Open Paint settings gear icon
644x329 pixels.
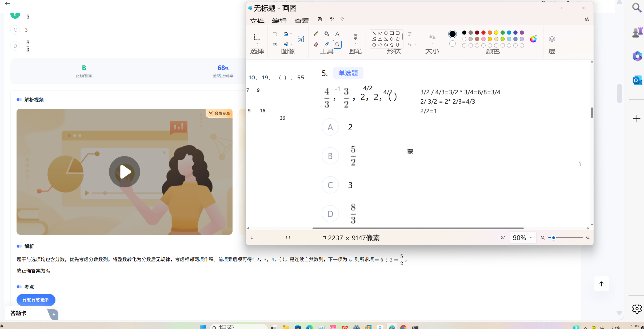(x=587, y=19)
